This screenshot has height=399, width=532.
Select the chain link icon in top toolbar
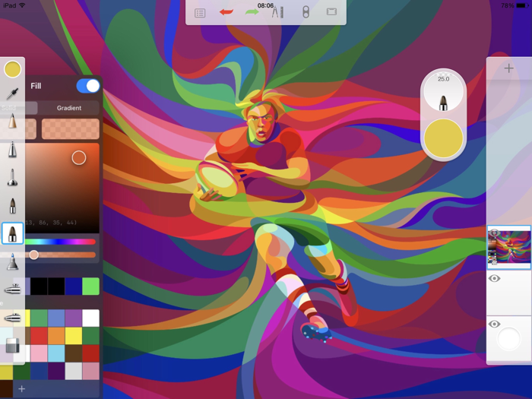coord(306,13)
